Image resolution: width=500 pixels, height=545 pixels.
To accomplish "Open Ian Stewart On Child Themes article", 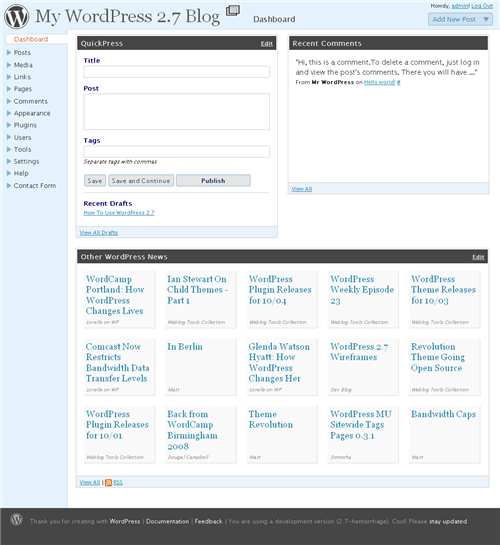I will pyautogui.click(x=197, y=290).
